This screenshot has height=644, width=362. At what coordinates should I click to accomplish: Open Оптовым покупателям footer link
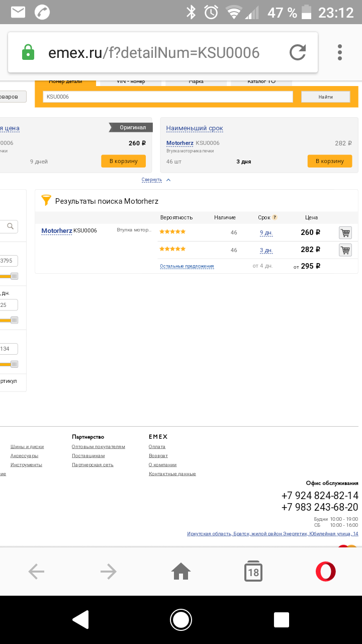[x=99, y=447]
